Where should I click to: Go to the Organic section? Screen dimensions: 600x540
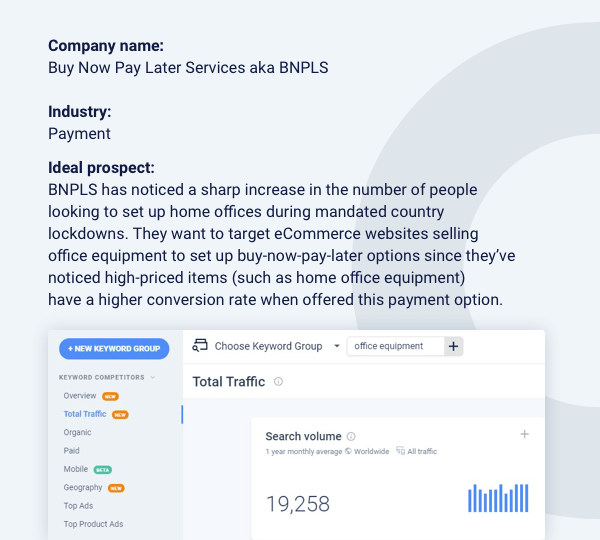pos(77,433)
